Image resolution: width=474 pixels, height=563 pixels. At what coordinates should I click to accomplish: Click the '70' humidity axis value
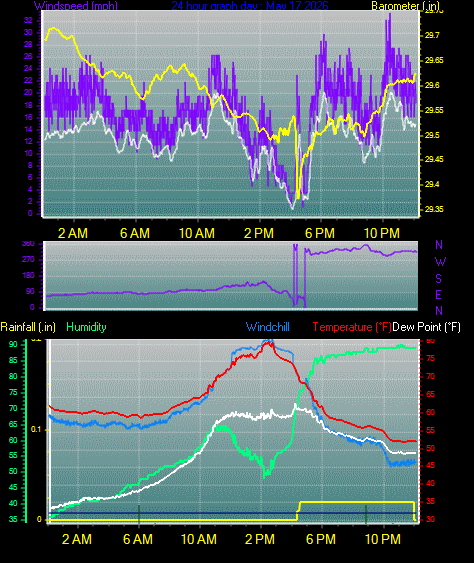[x=13, y=409]
